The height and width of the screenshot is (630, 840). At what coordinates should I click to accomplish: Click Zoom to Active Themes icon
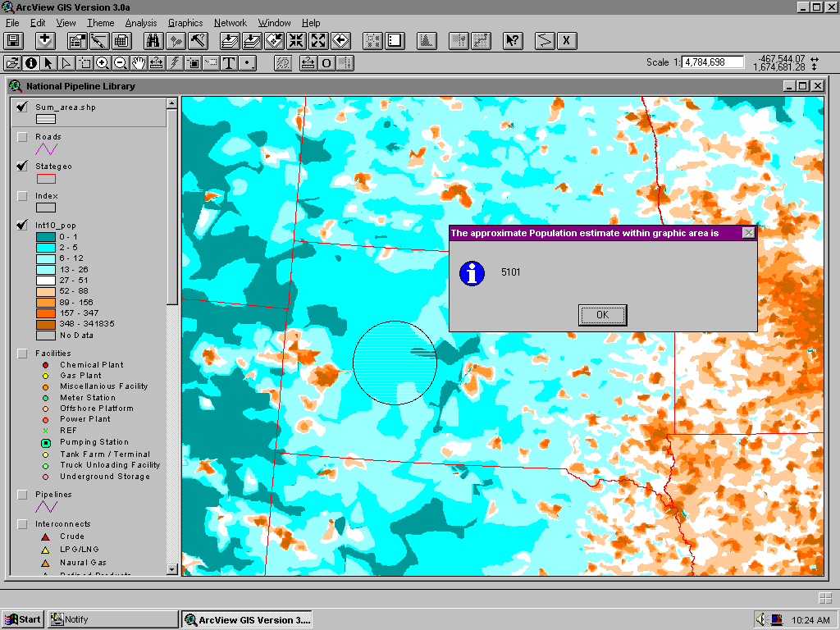tap(251, 41)
